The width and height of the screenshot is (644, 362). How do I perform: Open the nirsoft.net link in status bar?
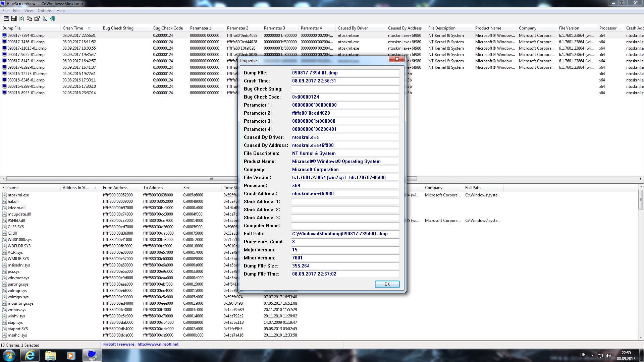(x=158, y=344)
